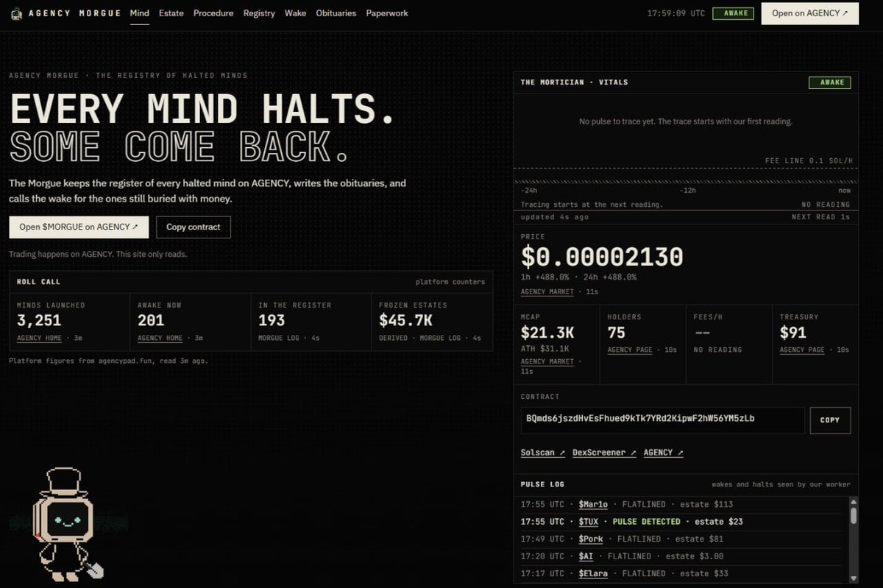Click AGENCY MARKET source under MCAP
This screenshot has height=588, width=883.
pyautogui.click(x=547, y=361)
